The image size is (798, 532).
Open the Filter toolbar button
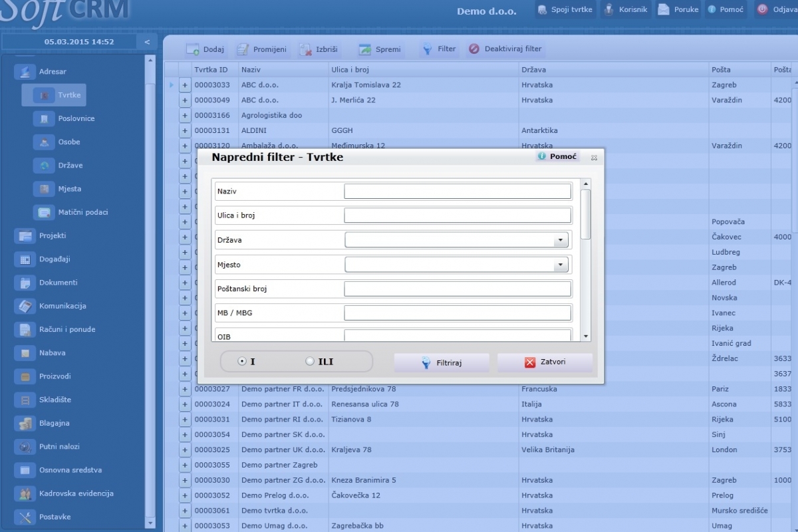(x=439, y=49)
